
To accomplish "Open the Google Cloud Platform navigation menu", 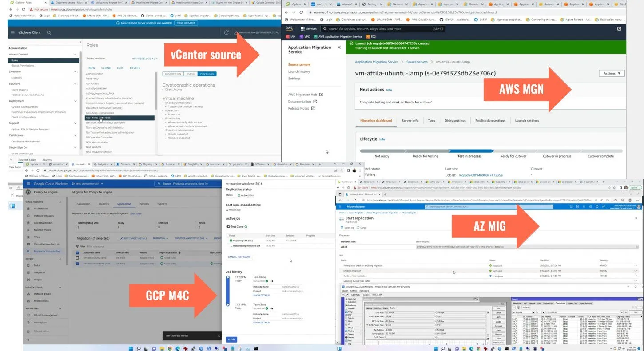I will pyautogui.click(x=28, y=183).
